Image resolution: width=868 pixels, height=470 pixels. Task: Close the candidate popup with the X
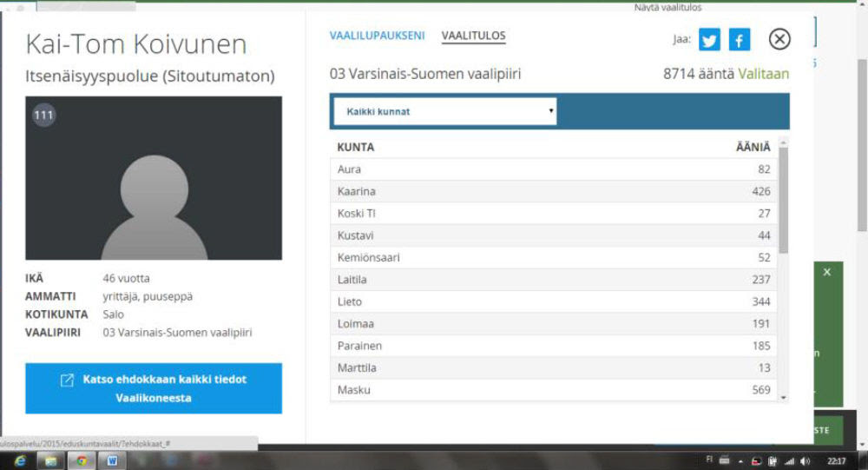point(779,39)
